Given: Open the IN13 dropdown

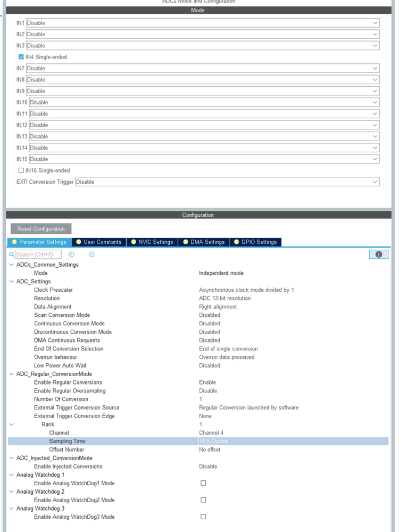Looking at the screenshot, I should pos(204,136).
